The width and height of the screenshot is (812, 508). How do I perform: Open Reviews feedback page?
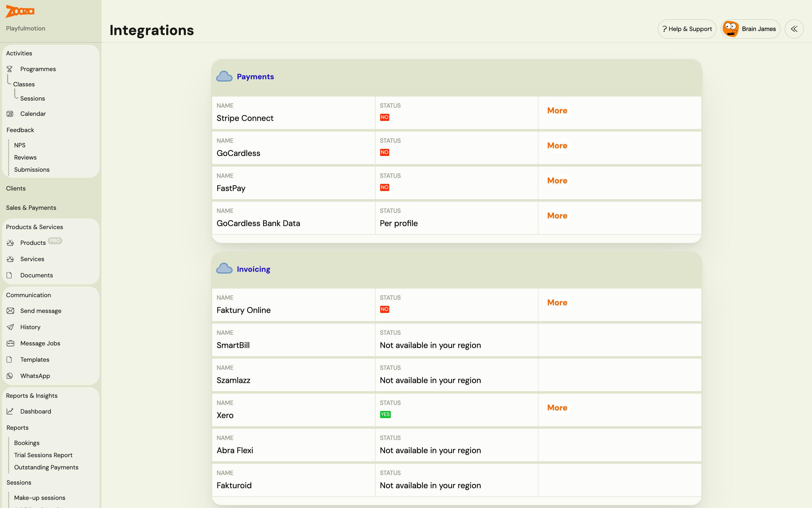25,157
